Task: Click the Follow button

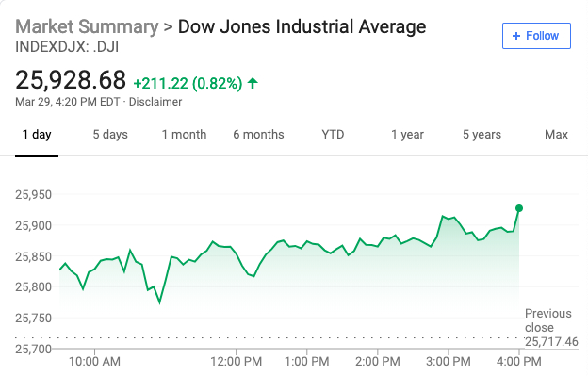Action: [x=536, y=36]
